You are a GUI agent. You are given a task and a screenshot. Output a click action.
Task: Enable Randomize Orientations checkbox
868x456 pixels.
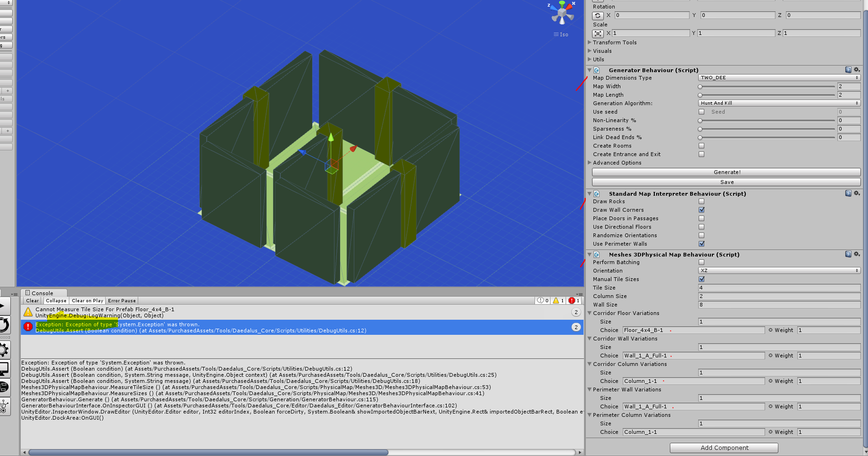701,235
